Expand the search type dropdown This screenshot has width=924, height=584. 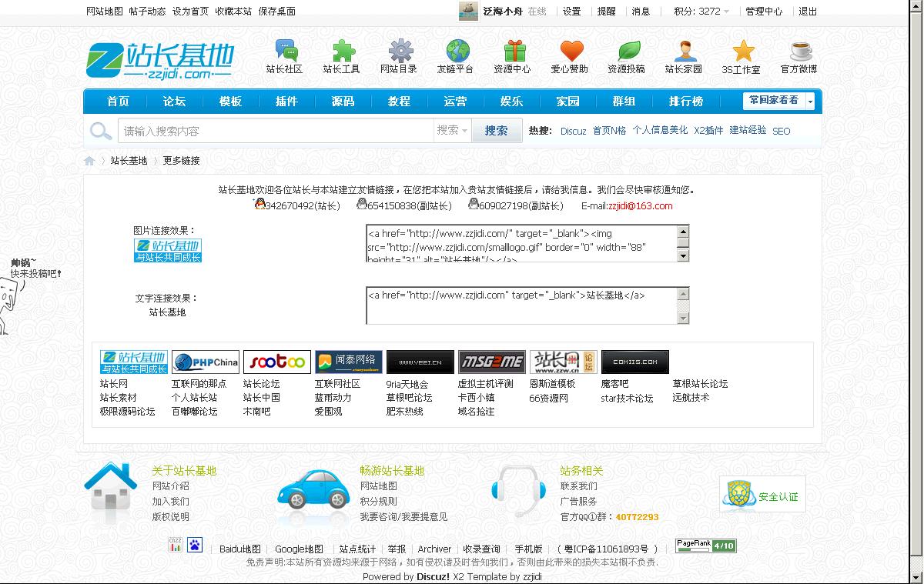click(453, 130)
